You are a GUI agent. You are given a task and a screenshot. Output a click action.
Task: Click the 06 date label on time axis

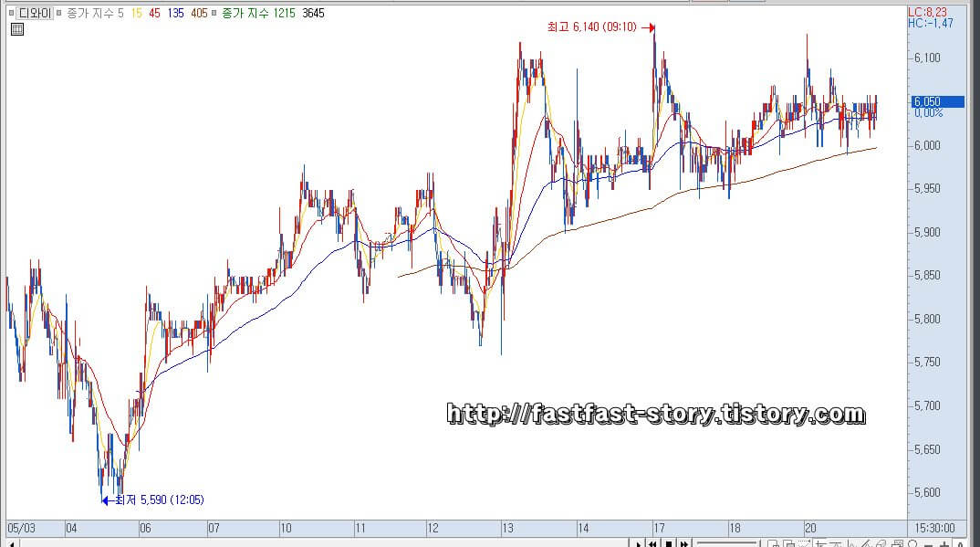tap(145, 528)
